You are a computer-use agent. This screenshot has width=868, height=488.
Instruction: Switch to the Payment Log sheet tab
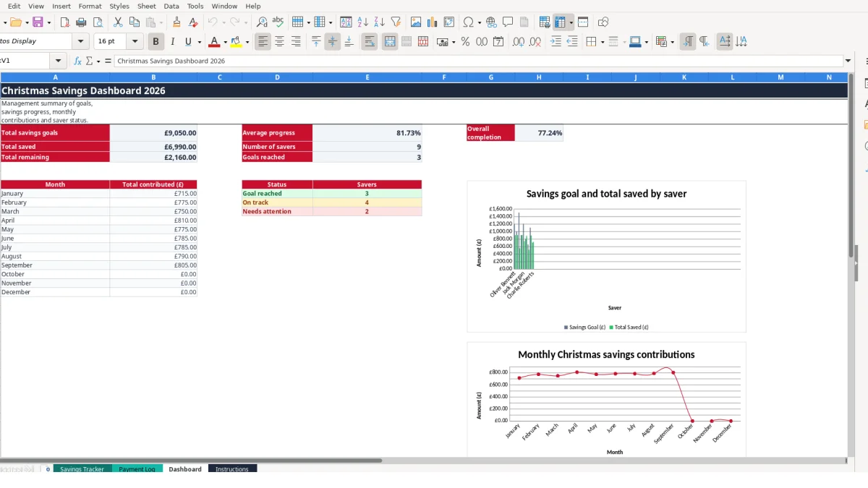point(137,469)
